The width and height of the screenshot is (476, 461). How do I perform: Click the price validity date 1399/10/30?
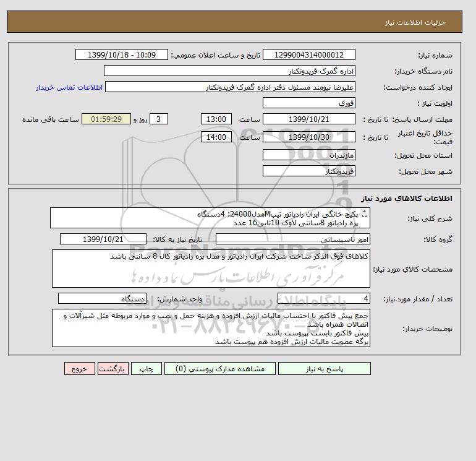(308, 137)
